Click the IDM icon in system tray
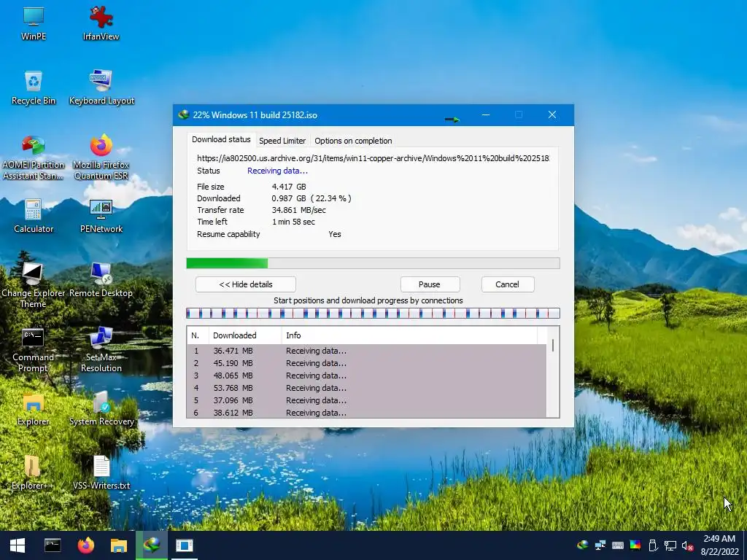The width and height of the screenshot is (747, 560). pos(583,545)
